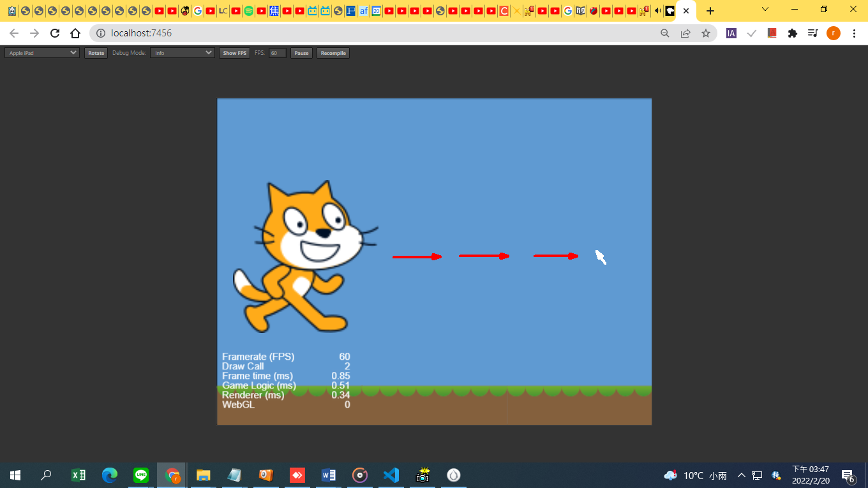
Task: Go back to the previous page
Action: coord(14,33)
